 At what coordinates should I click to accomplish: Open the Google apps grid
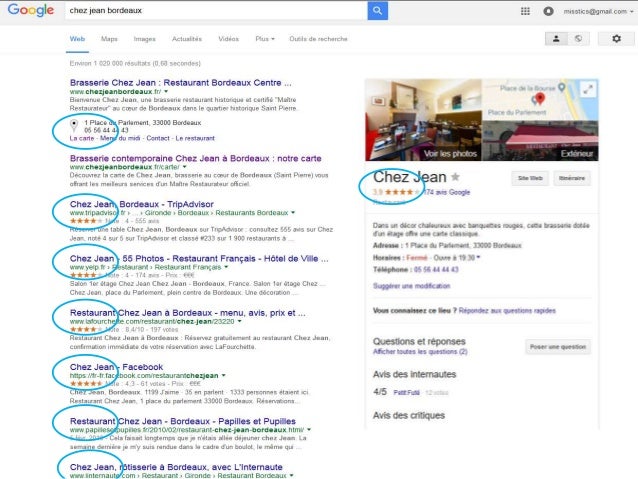[525, 11]
